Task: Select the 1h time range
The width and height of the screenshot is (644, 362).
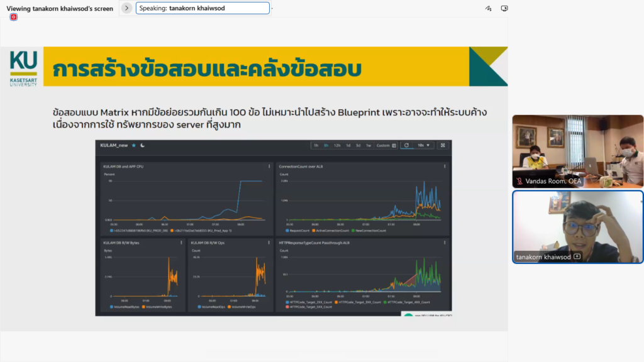Action: point(315,146)
